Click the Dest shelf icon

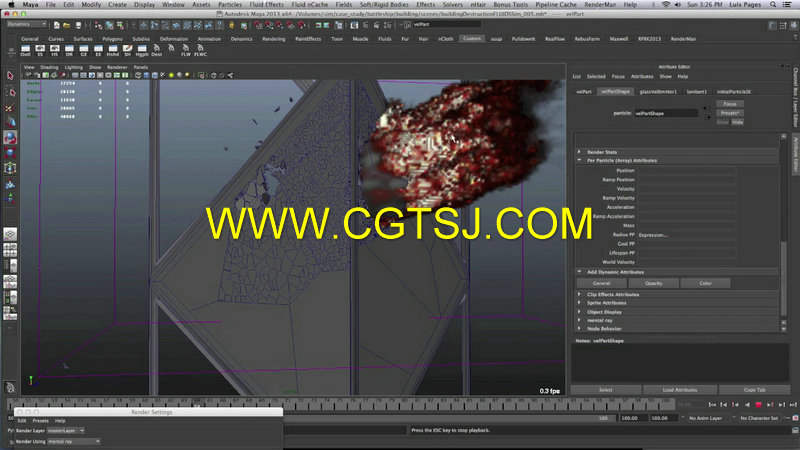[157, 50]
